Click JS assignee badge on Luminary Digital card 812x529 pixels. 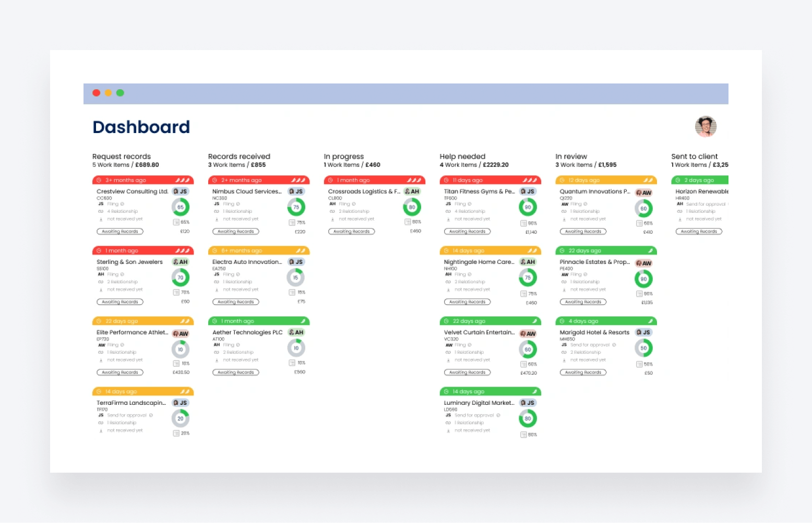pos(528,403)
